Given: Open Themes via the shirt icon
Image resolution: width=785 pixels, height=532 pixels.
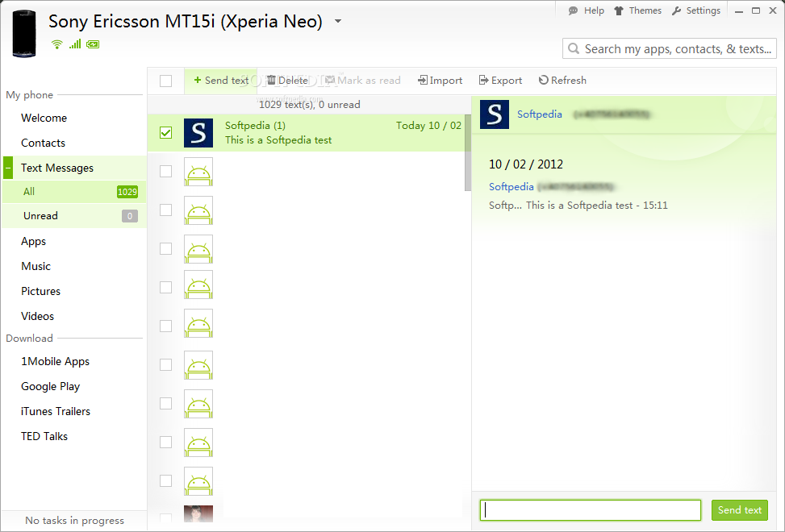Looking at the screenshot, I should (619, 11).
